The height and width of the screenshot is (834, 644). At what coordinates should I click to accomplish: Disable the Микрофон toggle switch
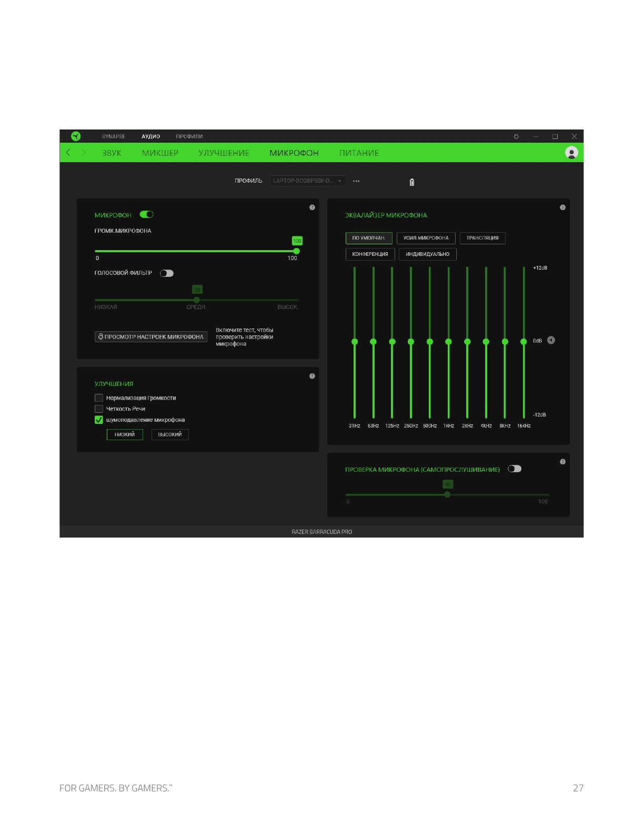(146, 214)
